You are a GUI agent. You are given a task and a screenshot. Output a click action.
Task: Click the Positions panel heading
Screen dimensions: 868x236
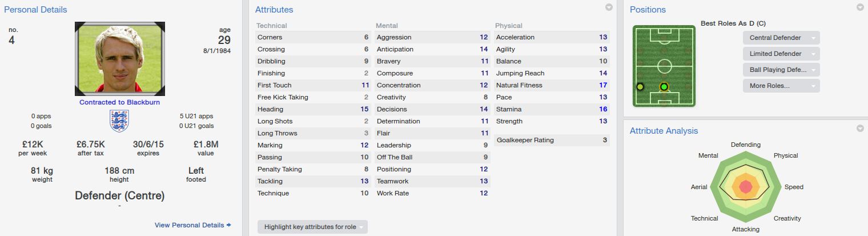click(648, 10)
